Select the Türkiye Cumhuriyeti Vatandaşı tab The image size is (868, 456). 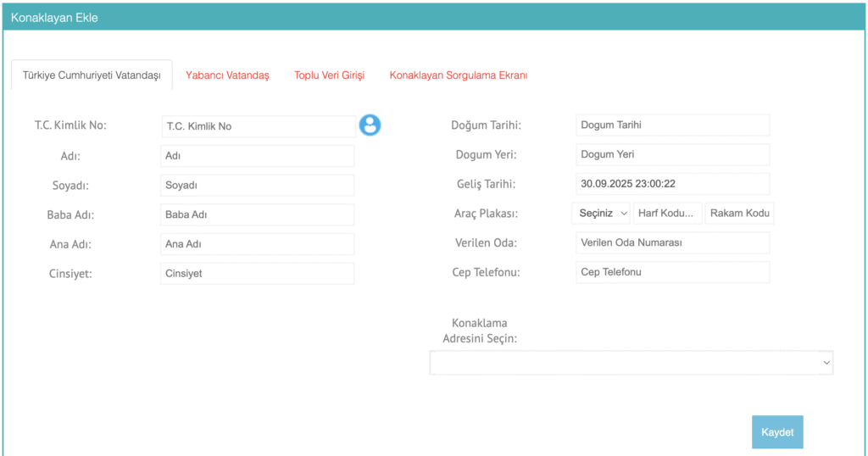tap(92, 75)
